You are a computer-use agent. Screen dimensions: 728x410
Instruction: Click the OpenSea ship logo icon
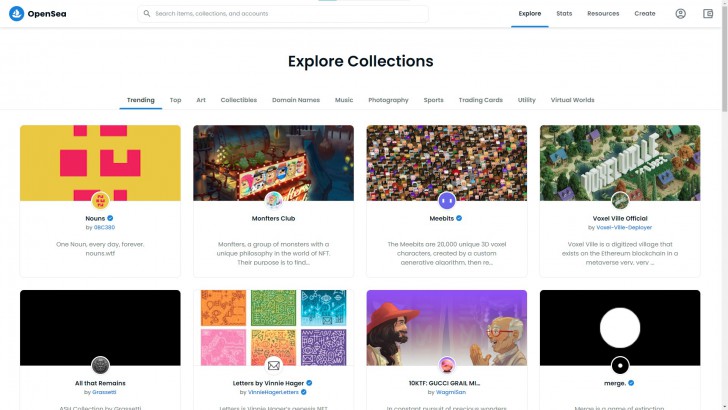(17, 13)
